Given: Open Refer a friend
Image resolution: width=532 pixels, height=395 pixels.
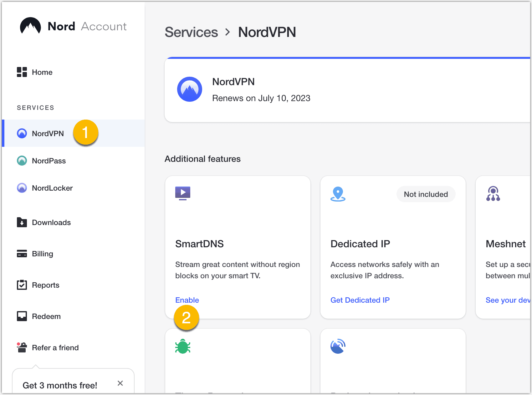Looking at the screenshot, I should coord(55,348).
